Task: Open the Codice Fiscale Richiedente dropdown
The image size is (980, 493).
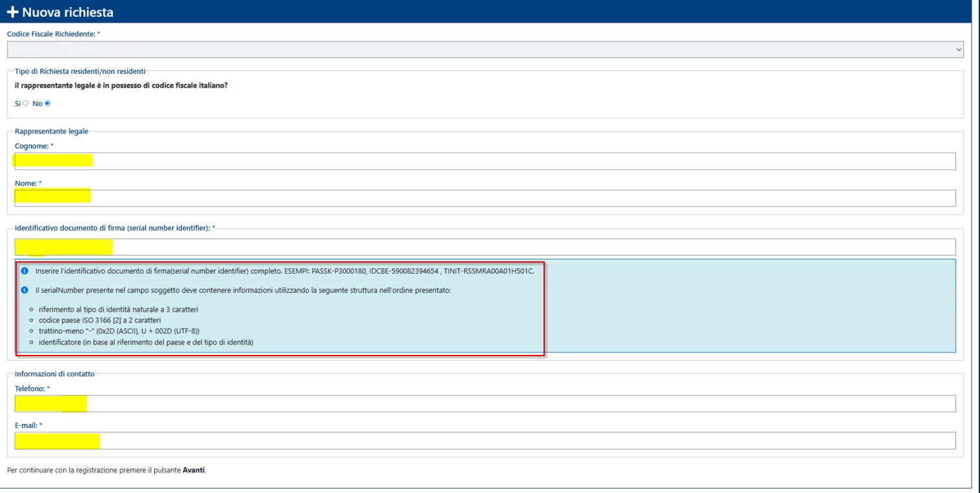Action: click(x=485, y=50)
